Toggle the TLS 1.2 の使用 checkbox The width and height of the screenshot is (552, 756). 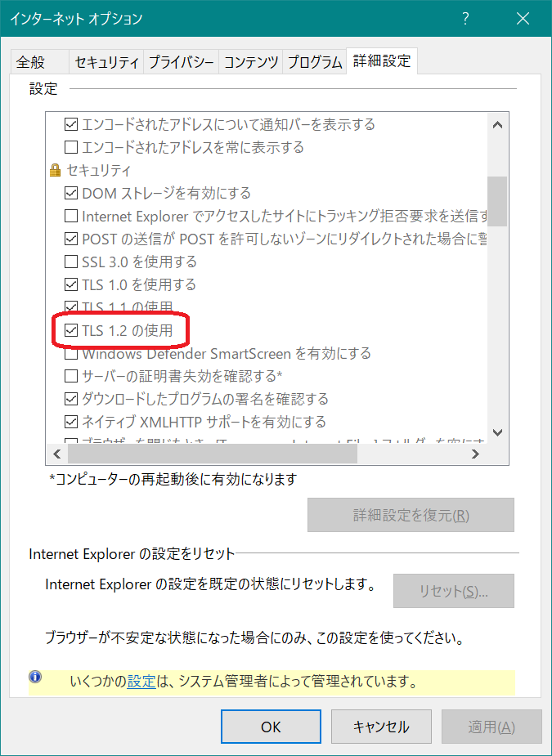[71, 331]
